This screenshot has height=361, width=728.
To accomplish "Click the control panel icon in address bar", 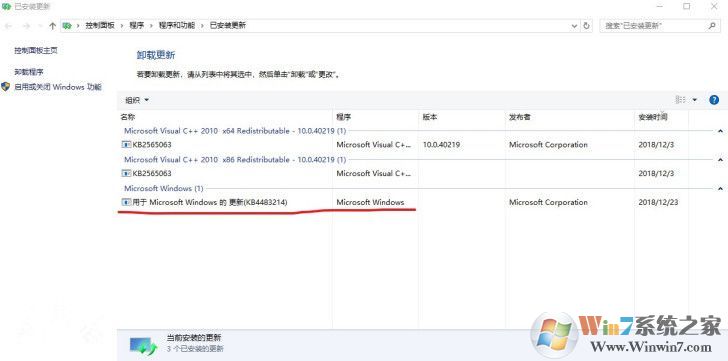I will point(67,26).
